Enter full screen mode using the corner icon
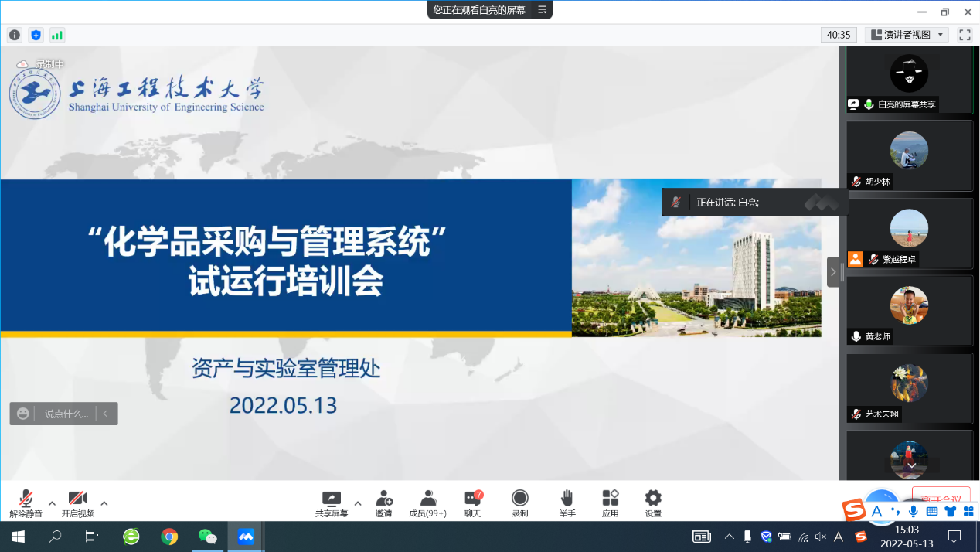Image resolution: width=980 pixels, height=552 pixels. click(965, 35)
